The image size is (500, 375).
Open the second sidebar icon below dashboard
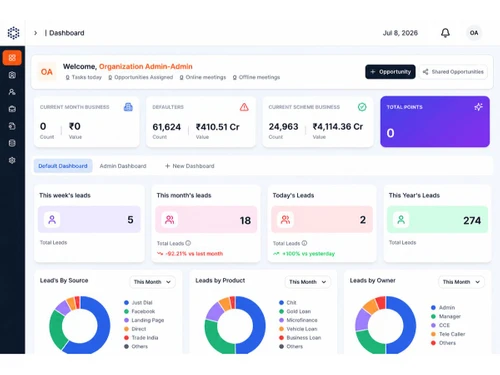pyautogui.click(x=12, y=75)
